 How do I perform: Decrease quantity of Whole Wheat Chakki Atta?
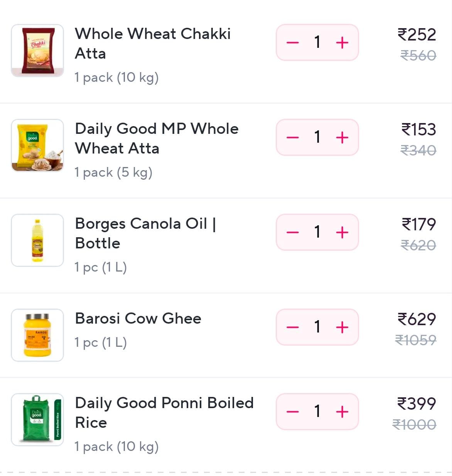293,42
